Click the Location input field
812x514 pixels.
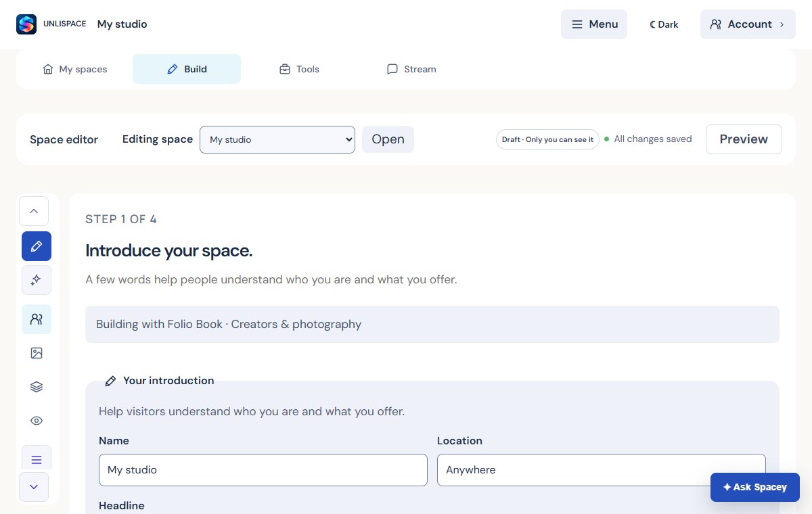click(602, 470)
